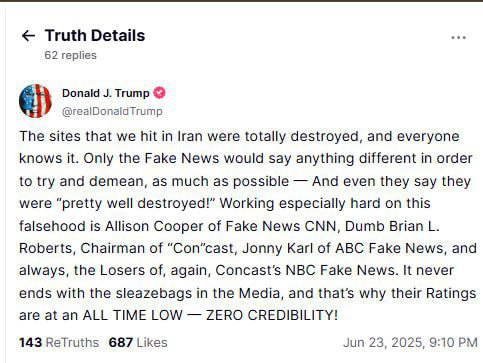Click the red verified badge checkmark
The image size is (483, 363).
(159, 93)
